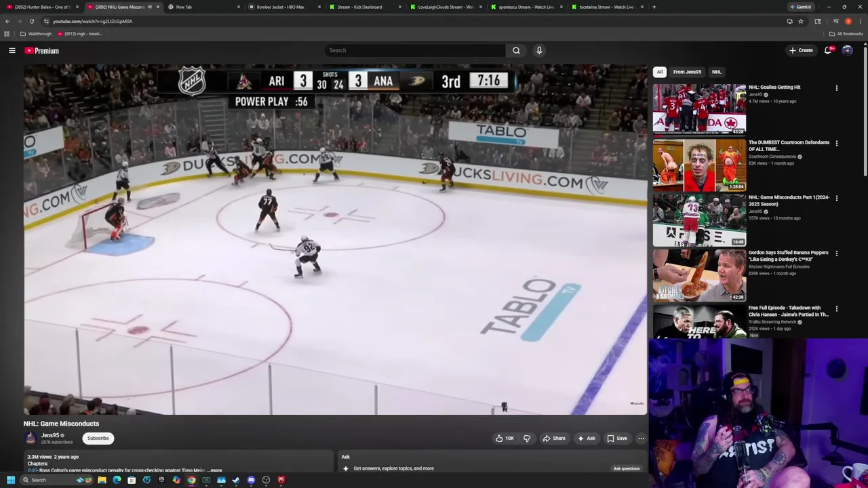The height and width of the screenshot is (488, 868).
Task: Click the Get answers, explore topics text
Action: pos(393,468)
